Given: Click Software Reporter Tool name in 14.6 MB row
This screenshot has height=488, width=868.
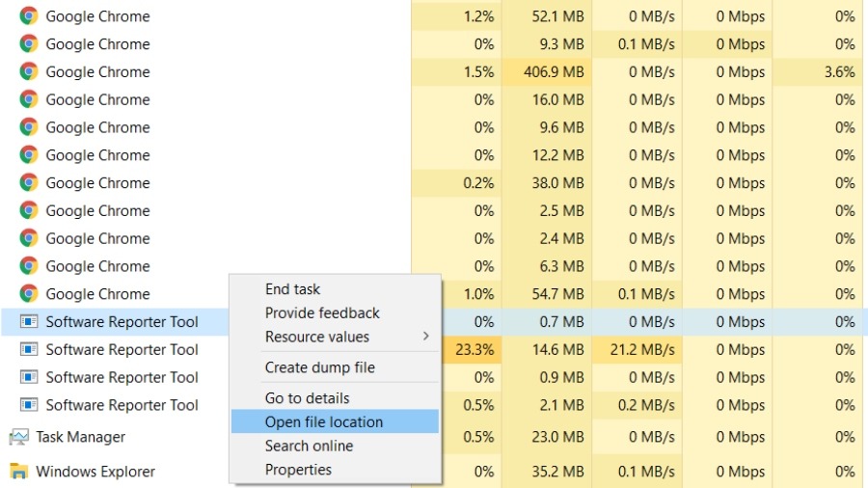Looking at the screenshot, I should pos(122,350).
